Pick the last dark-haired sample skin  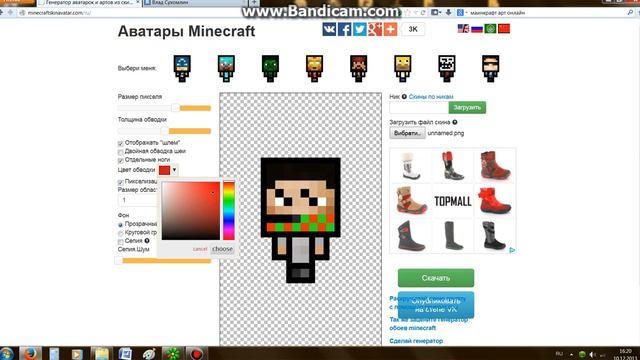pos(491,69)
